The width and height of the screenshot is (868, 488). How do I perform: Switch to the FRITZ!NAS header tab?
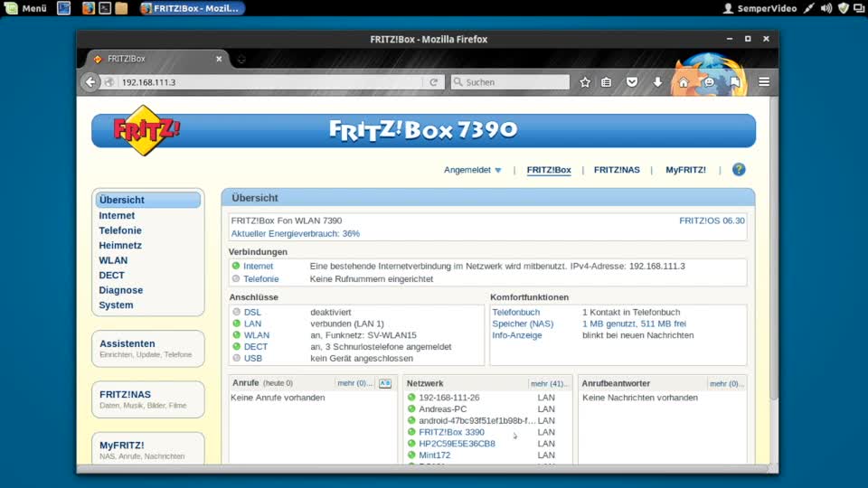(x=617, y=170)
